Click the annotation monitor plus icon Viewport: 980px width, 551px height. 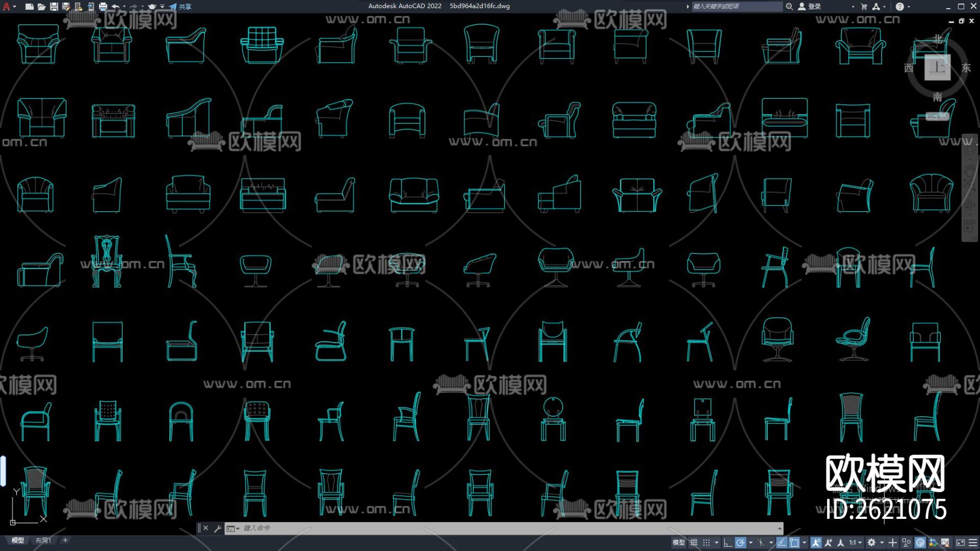point(892,542)
